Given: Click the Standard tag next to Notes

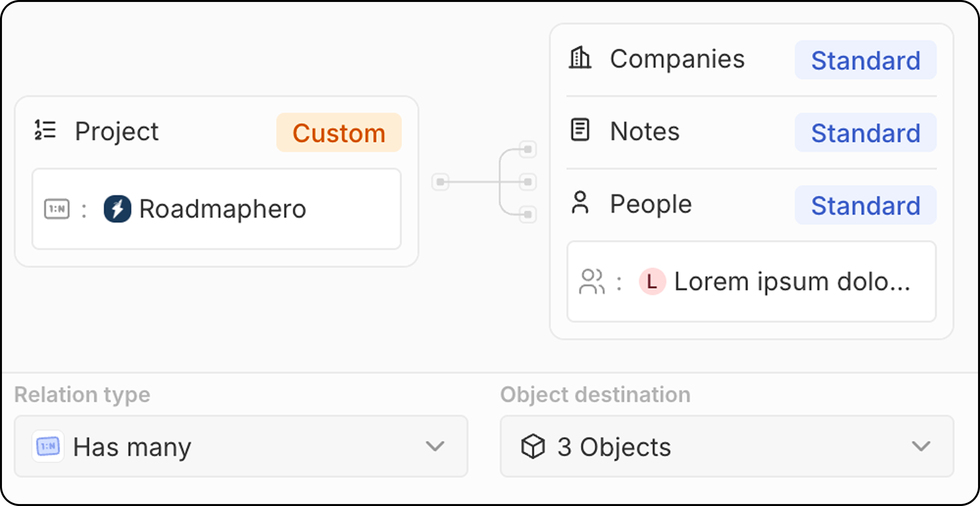Looking at the screenshot, I should click(x=865, y=132).
